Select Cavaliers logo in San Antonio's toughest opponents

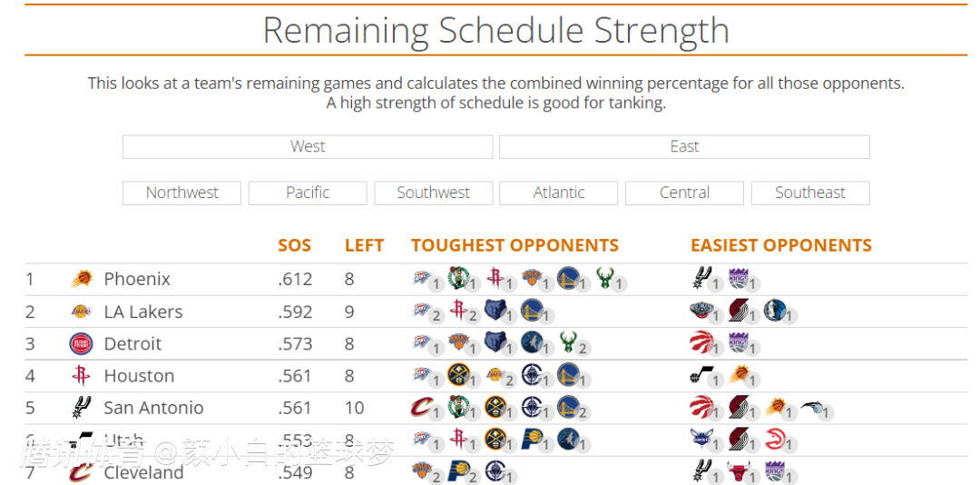[x=422, y=407]
